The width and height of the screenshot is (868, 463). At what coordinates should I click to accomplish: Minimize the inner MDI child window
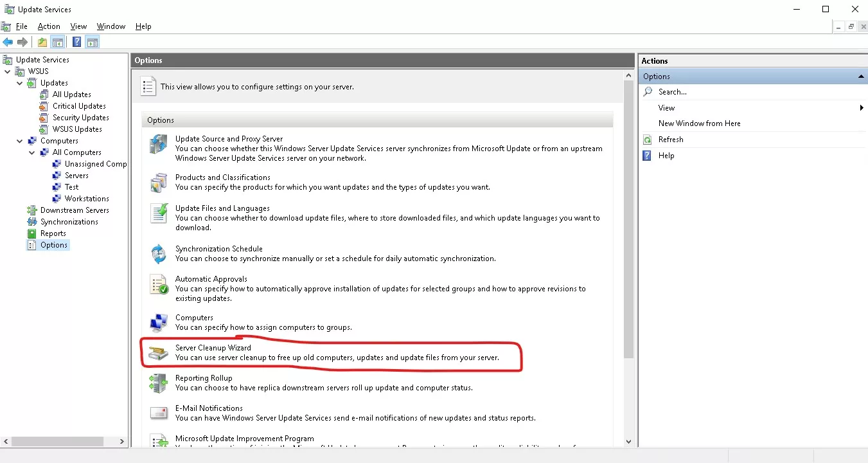click(839, 26)
